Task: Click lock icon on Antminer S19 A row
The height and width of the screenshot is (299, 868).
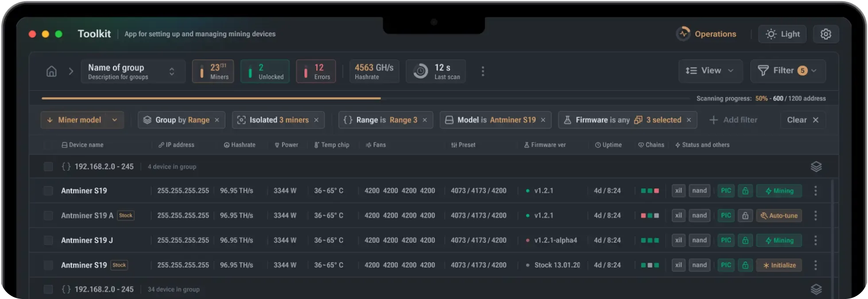Action: (745, 215)
